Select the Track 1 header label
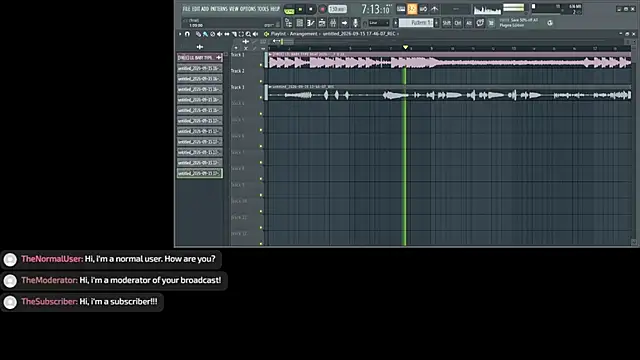Image resolution: width=640 pixels, height=360 pixels. [238, 55]
